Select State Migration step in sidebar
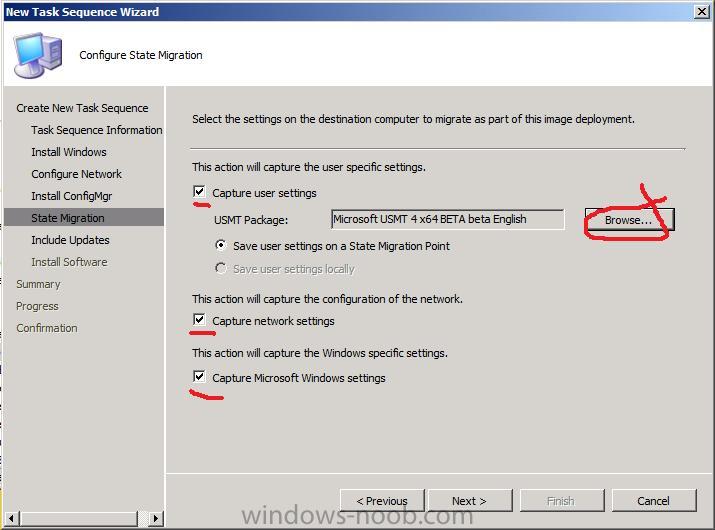 pyautogui.click(x=84, y=218)
